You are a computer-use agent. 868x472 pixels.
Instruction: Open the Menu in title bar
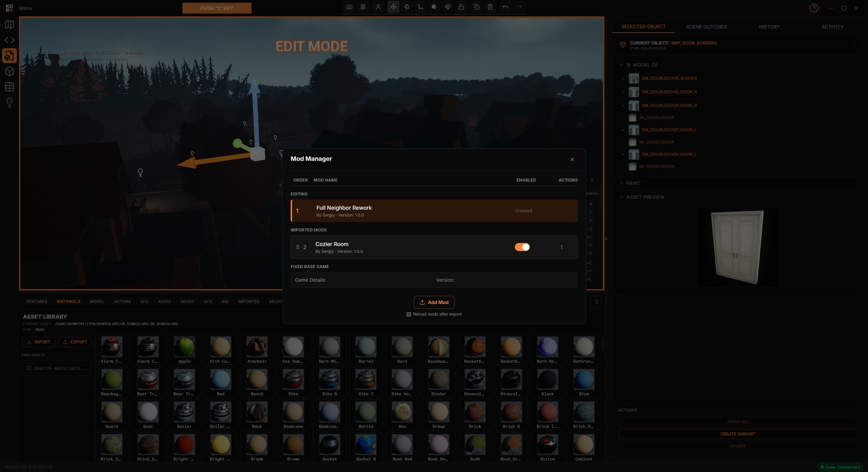coord(25,8)
